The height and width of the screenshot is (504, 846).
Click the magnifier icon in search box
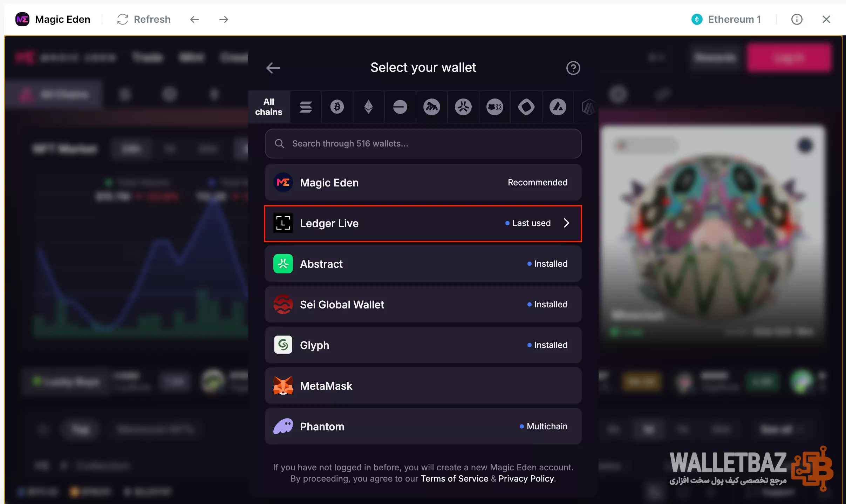click(279, 144)
